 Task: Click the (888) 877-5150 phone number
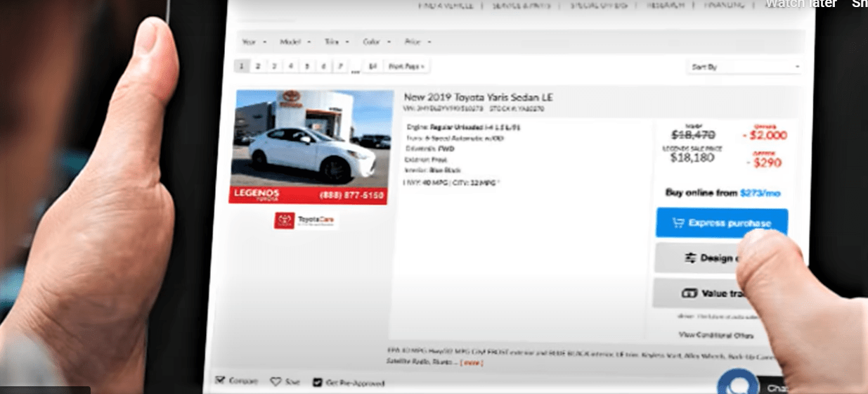click(x=351, y=194)
